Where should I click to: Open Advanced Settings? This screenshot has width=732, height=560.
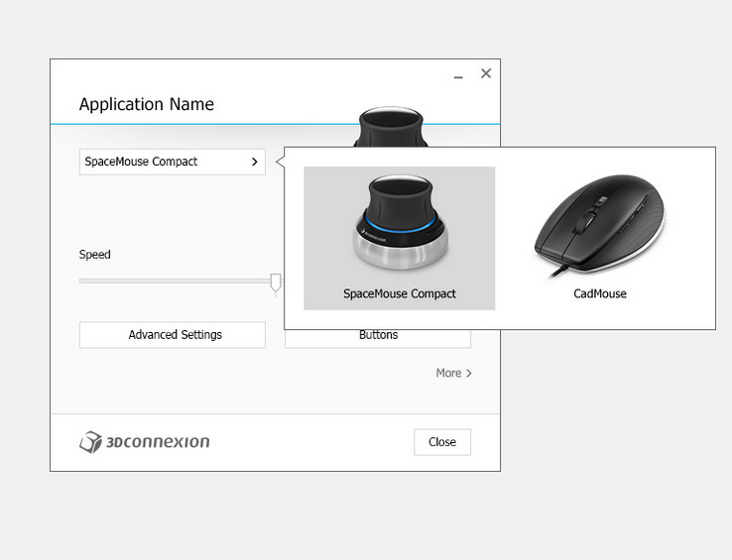(172, 335)
